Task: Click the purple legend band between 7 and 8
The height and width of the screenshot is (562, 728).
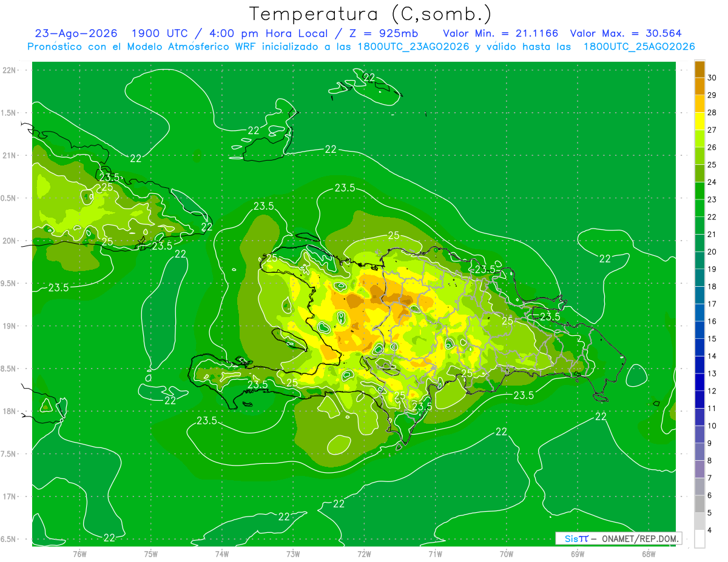Action: [x=699, y=470]
